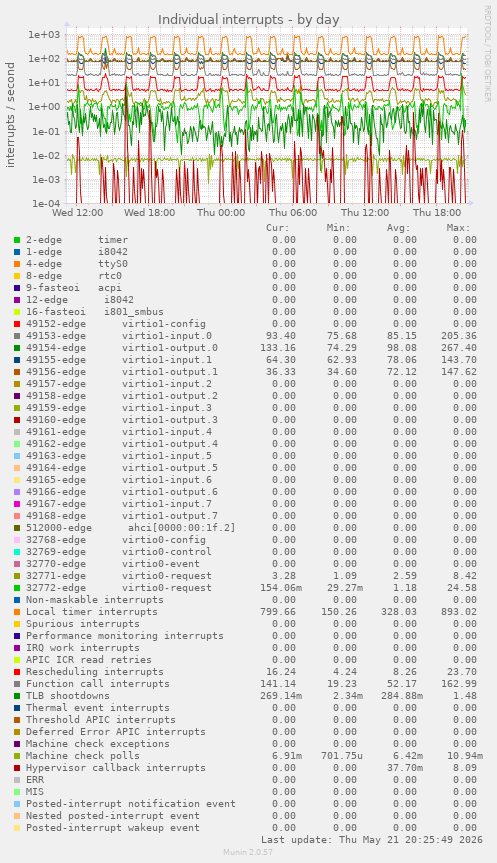This screenshot has height=863, width=497.
Task: Click the dark red Hypervisor callback swatch
Action: tap(17, 768)
